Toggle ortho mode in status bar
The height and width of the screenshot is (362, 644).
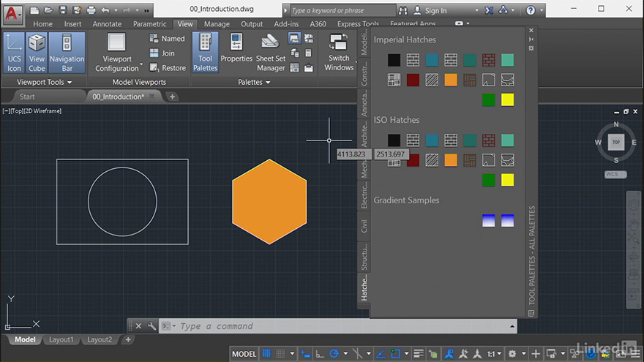point(320,354)
